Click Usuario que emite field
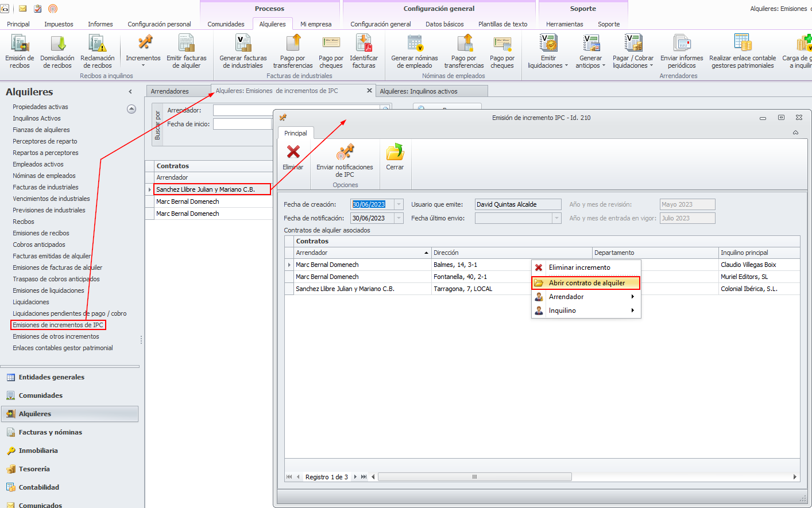Viewport: 812px width, 508px height. 518,204
